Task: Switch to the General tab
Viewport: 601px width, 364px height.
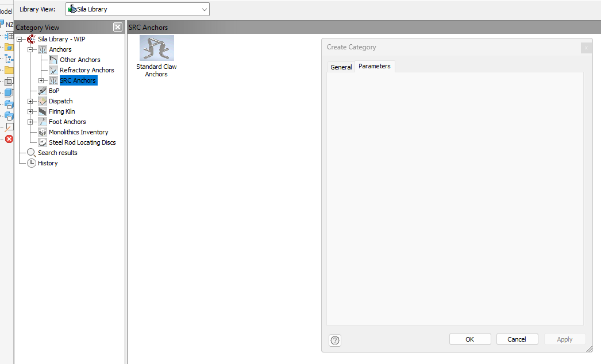Action: click(341, 67)
